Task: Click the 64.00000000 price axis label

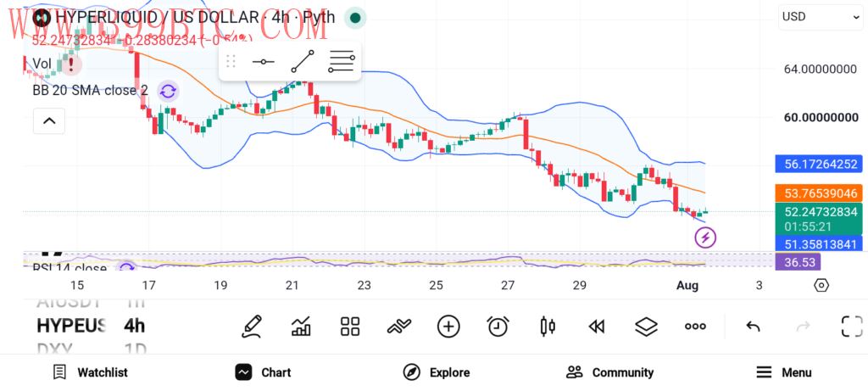Action: point(821,70)
